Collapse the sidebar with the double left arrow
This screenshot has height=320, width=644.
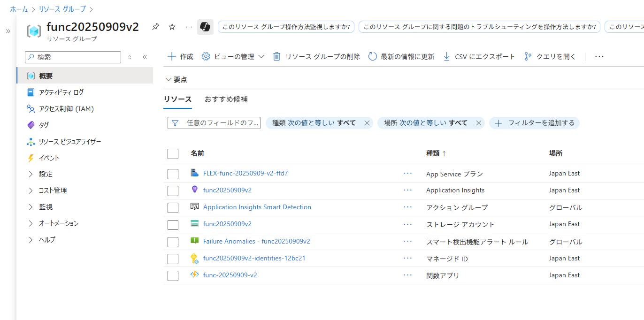(145, 57)
